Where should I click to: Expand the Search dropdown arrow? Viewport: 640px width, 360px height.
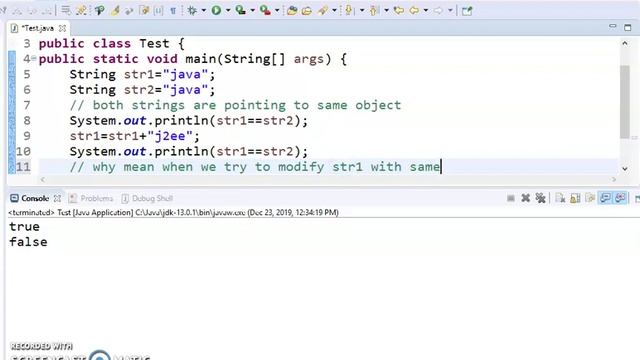click(x=334, y=11)
